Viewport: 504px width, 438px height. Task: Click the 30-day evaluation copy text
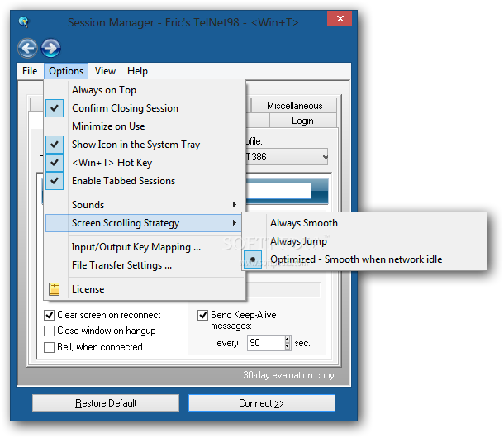288,375
